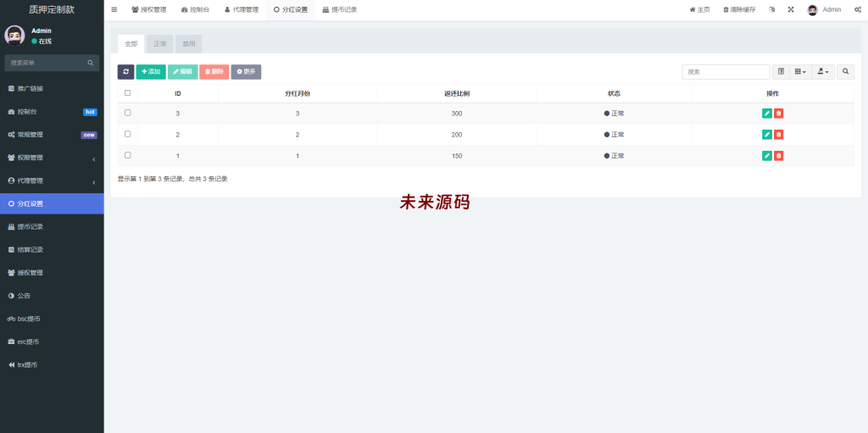Delete row with ID 3 using trash icon
This screenshot has height=433, width=868.
[x=778, y=113]
